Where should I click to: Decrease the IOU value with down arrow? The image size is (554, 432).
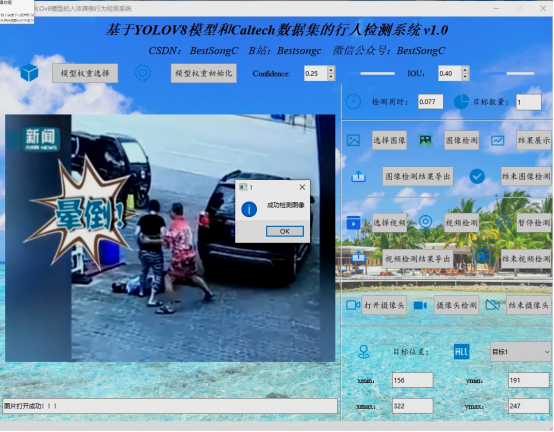pos(465,77)
